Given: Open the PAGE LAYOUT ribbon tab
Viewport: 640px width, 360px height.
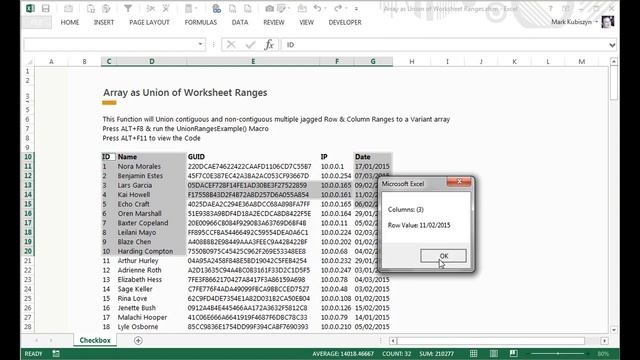Looking at the screenshot, I should (149, 22).
